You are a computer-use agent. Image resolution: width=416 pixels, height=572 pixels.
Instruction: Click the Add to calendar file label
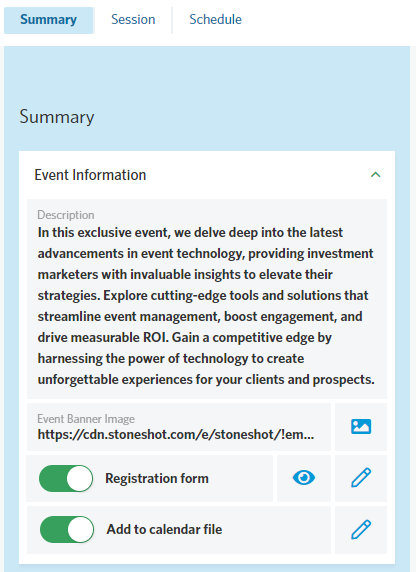(164, 529)
